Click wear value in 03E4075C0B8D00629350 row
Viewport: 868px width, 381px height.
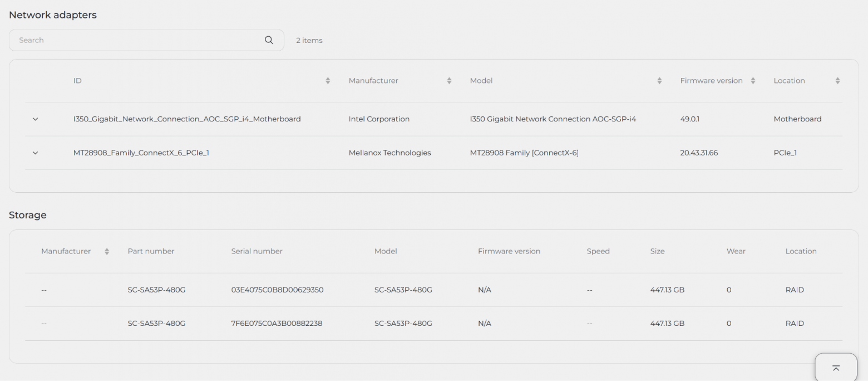pyautogui.click(x=729, y=290)
